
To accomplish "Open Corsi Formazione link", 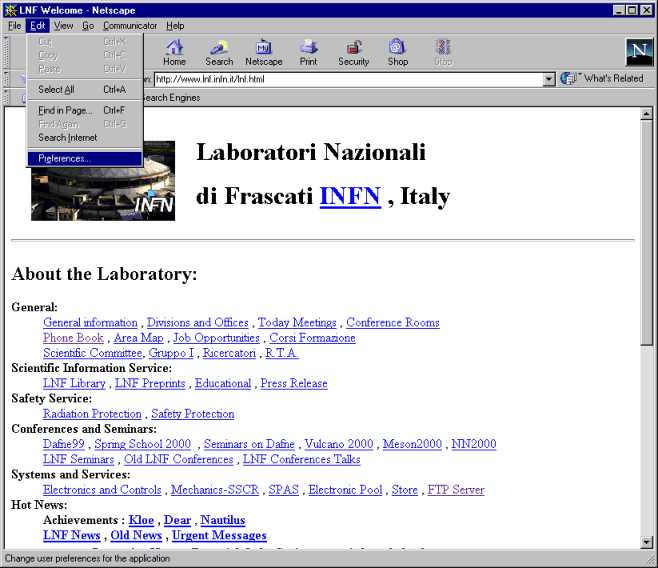I will [x=312, y=338].
